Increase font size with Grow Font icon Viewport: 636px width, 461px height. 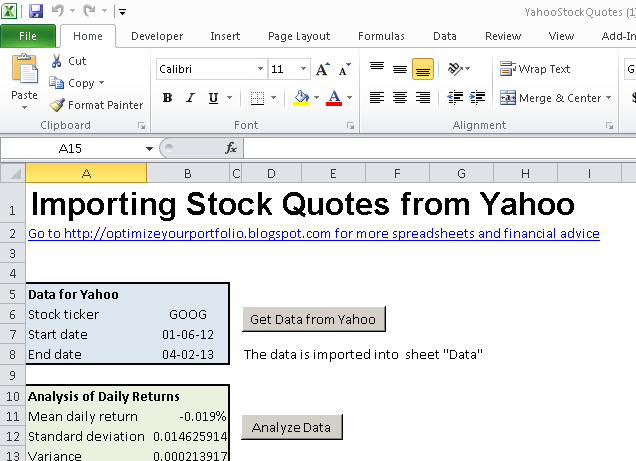(322, 70)
